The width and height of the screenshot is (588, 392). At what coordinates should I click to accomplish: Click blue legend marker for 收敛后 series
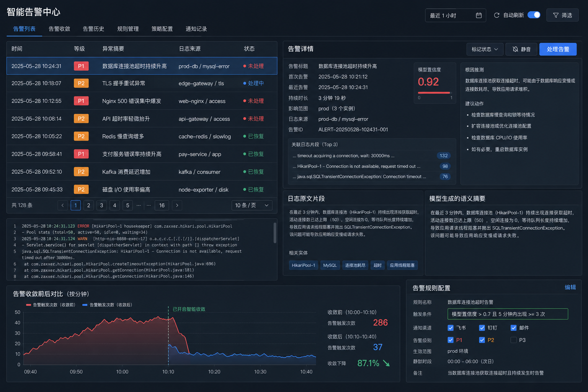coord(85,305)
